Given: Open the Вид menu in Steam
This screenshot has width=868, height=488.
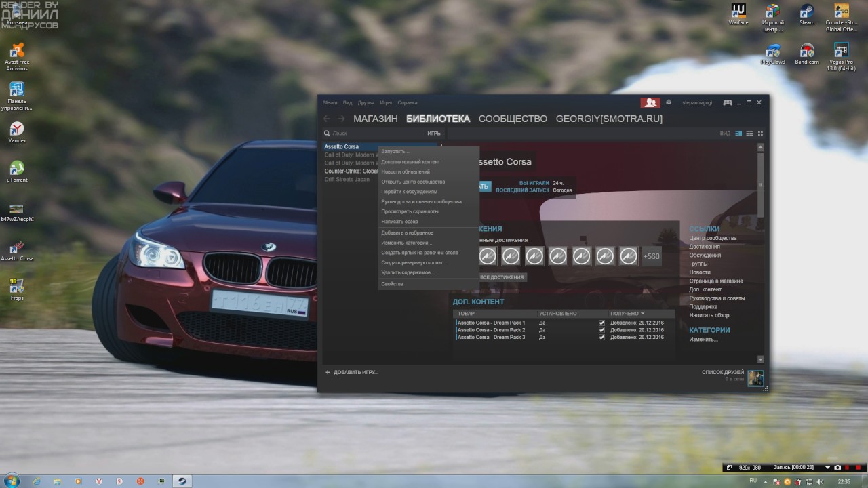Looking at the screenshot, I should [347, 103].
